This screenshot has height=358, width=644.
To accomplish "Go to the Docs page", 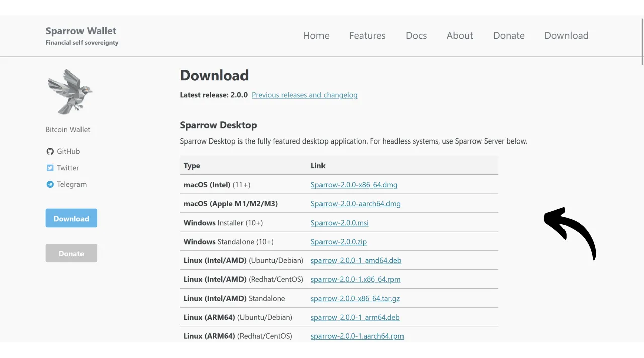I will point(416,36).
